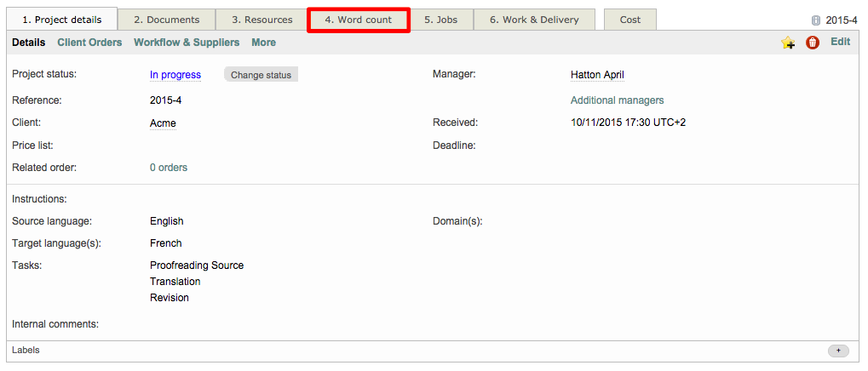Open the Additional managers link
The height and width of the screenshot is (371, 868).
coord(617,100)
